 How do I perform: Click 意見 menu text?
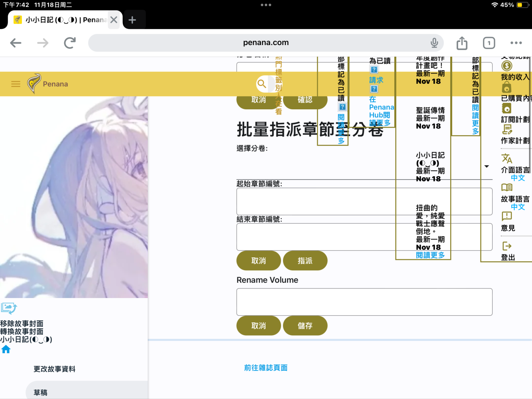[x=508, y=228]
